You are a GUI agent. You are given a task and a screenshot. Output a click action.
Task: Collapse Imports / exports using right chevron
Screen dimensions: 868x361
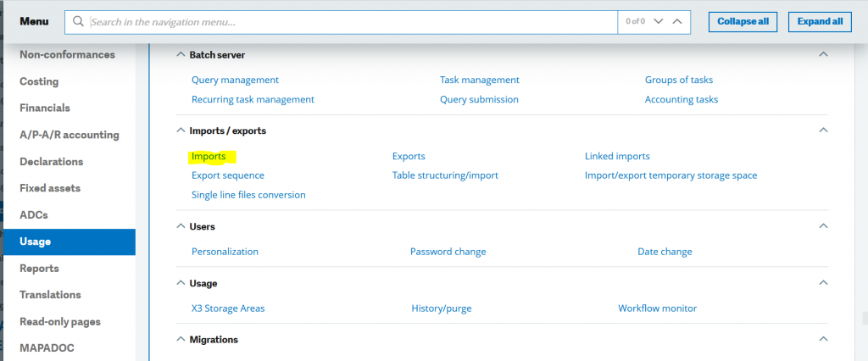tap(823, 131)
